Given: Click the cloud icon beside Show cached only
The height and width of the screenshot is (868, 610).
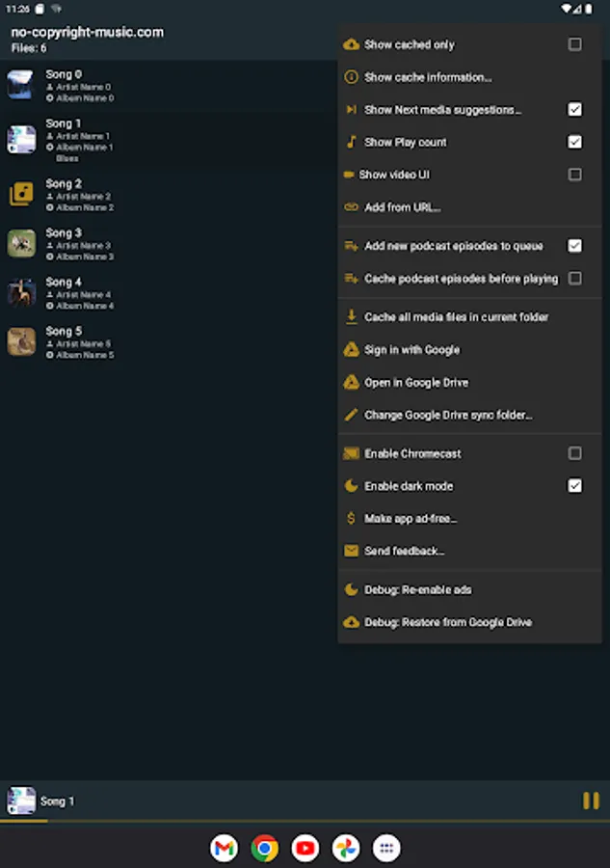Looking at the screenshot, I should point(351,44).
